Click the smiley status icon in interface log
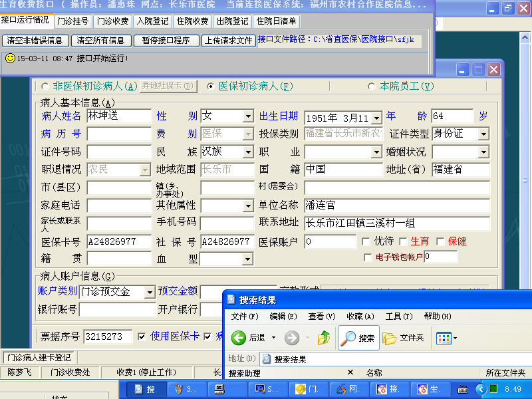532x399 pixels. (10, 58)
